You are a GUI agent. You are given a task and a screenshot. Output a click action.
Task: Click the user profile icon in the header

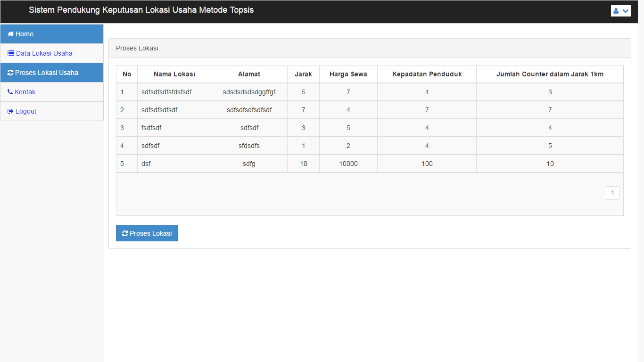[616, 11]
